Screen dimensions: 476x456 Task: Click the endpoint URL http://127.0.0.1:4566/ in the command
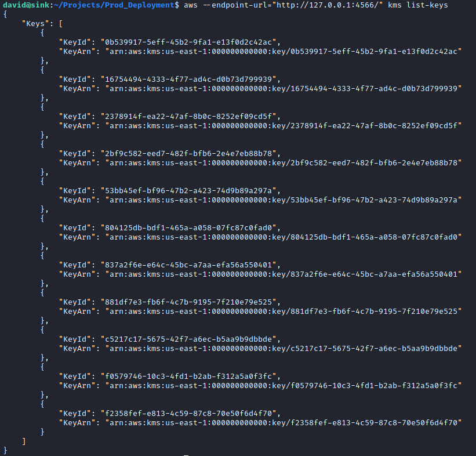point(328,5)
